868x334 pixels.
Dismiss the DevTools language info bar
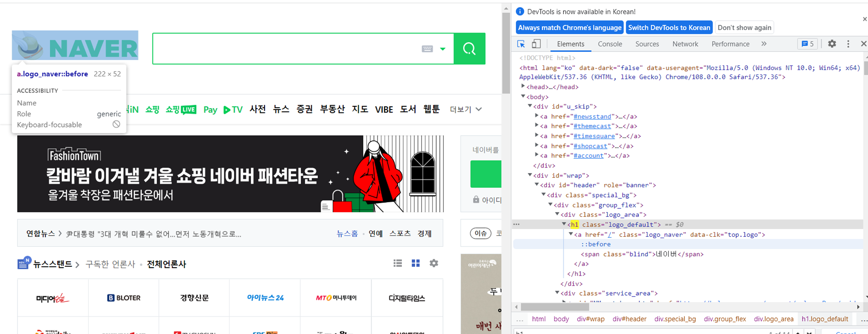864,19
